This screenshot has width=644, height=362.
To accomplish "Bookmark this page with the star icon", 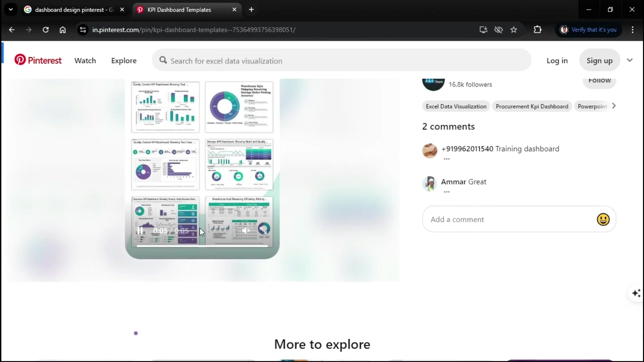I will click(514, 30).
